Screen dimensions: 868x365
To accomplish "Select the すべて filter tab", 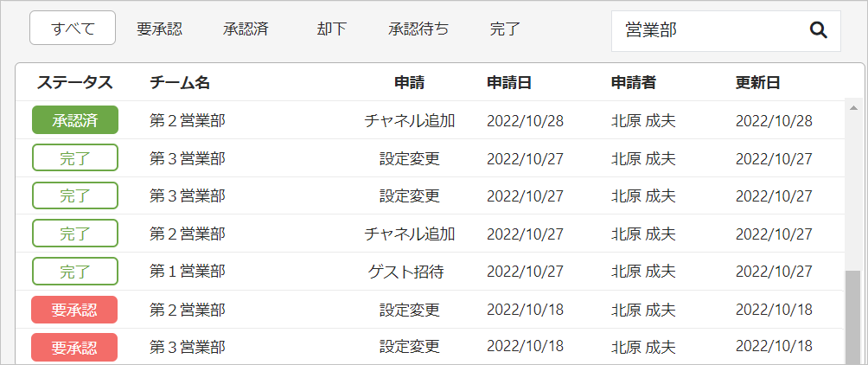I will click(x=73, y=29).
